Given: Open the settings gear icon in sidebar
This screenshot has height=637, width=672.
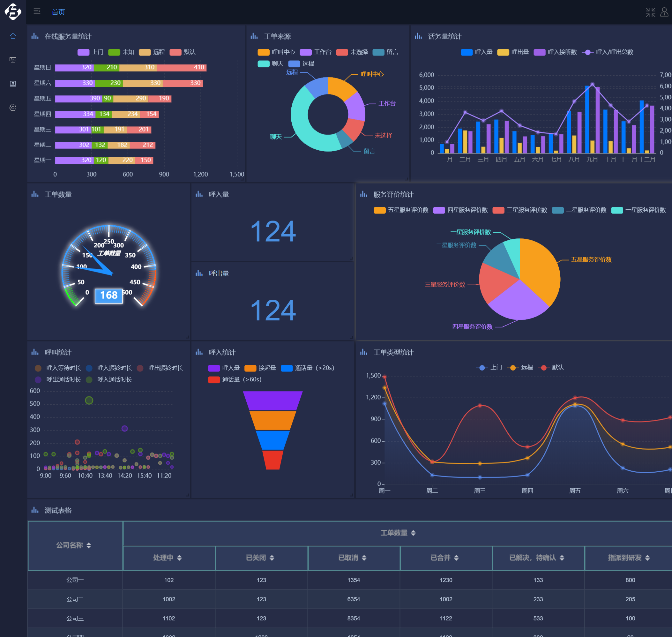Looking at the screenshot, I should [13, 108].
